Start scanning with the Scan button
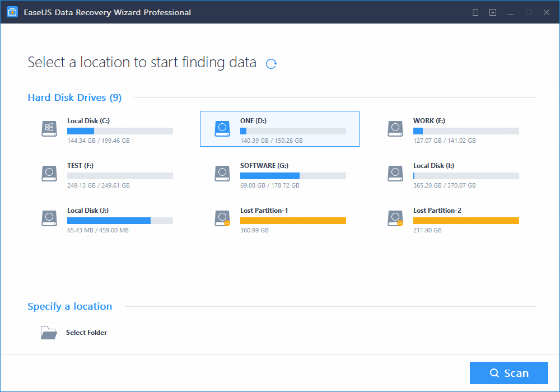The height and width of the screenshot is (392, 560). point(508,373)
